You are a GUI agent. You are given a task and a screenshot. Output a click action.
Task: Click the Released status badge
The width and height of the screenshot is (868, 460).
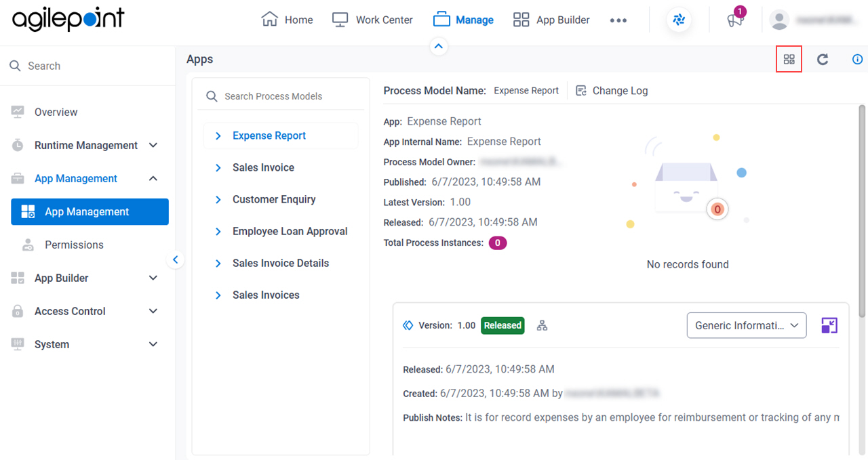pyautogui.click(x=502, y=325)
